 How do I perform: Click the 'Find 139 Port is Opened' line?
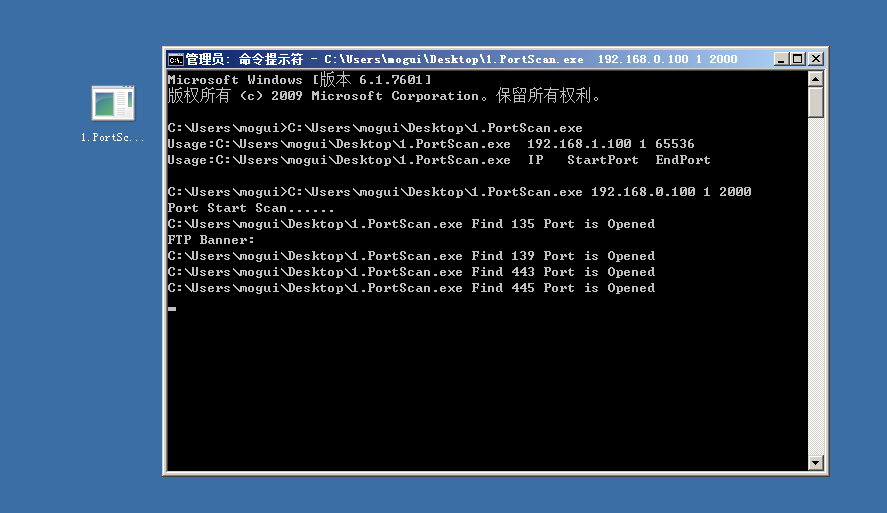click(411, 256)
